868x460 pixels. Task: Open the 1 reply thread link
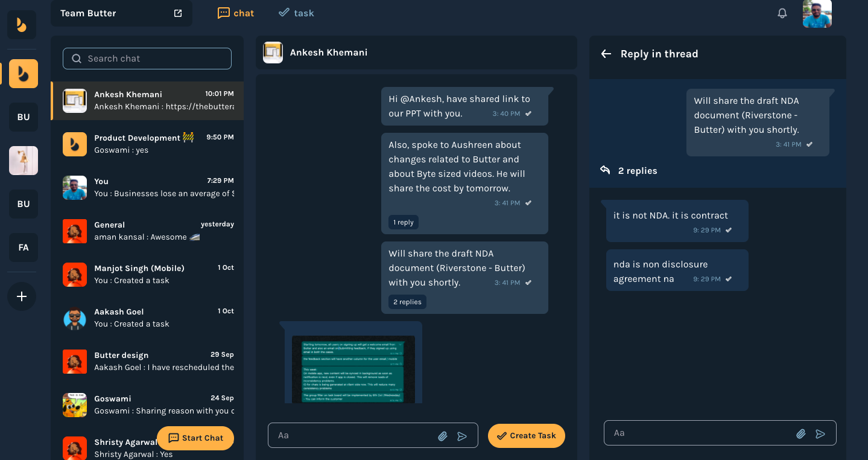coord(404,222)
